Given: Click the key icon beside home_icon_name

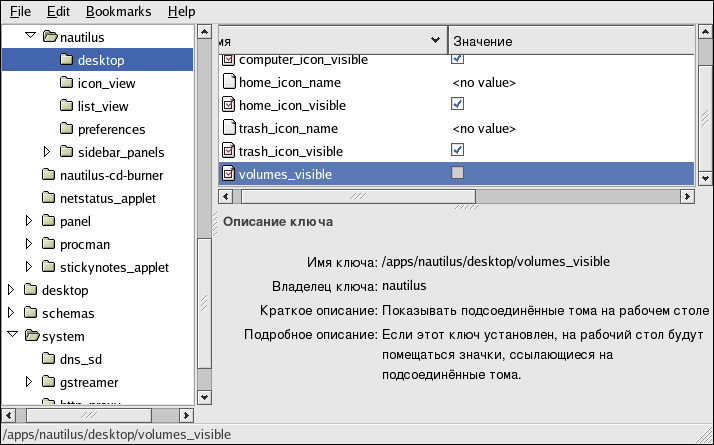Looking at the screenshot, I should [x=228, y=82].
